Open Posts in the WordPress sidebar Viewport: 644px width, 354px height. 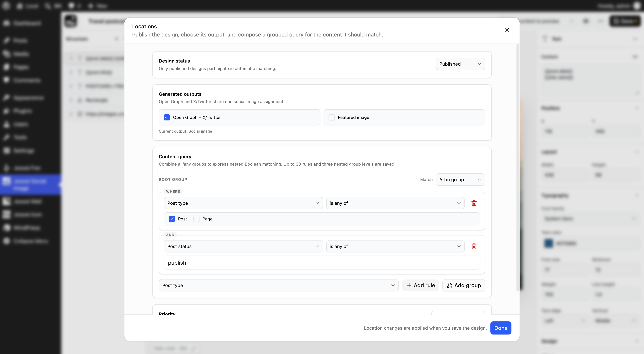(x=20, y=40)
